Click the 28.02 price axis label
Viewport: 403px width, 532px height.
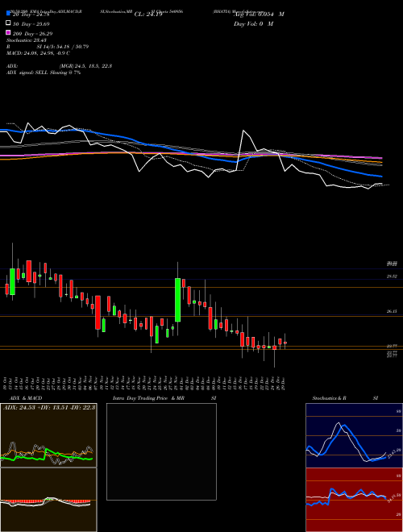pos(392,276)
